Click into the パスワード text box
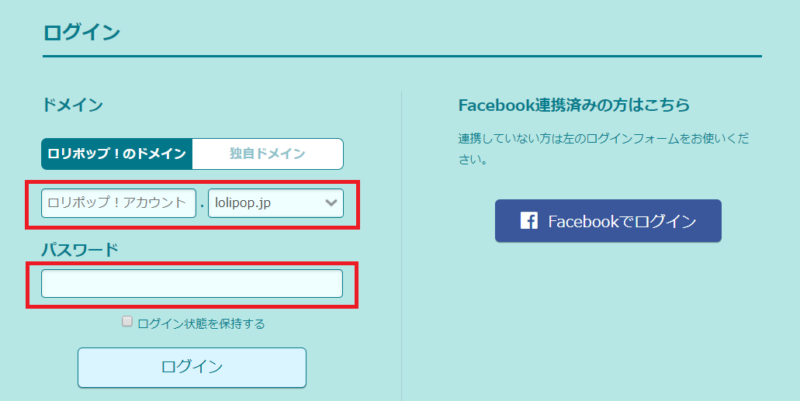 click(192, 284)
